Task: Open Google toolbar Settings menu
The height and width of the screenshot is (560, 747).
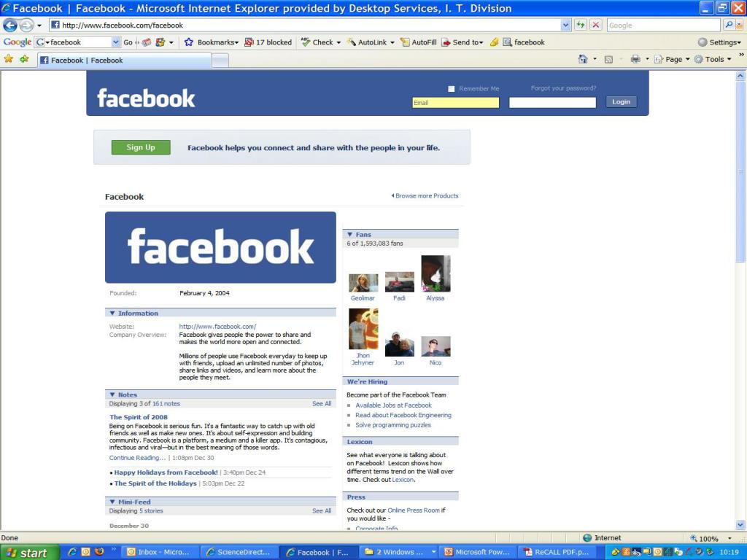Action: point(719,42)
